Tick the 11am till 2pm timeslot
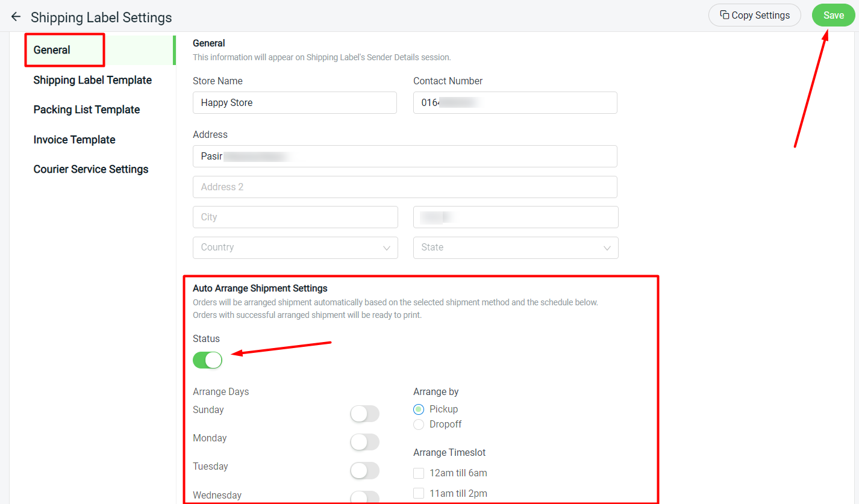Screen dimensions: 859x504 click(x=419, y=494)
